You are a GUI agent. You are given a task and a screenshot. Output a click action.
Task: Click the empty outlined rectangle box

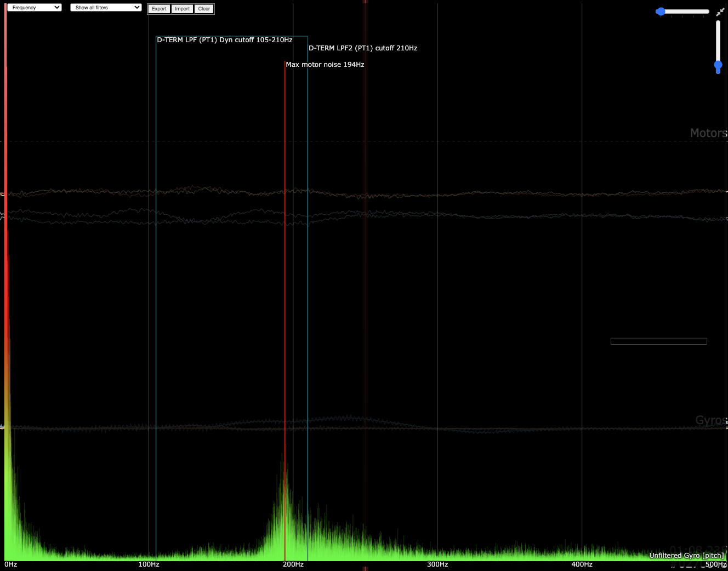pyautogui.click(x=658, y=341)
